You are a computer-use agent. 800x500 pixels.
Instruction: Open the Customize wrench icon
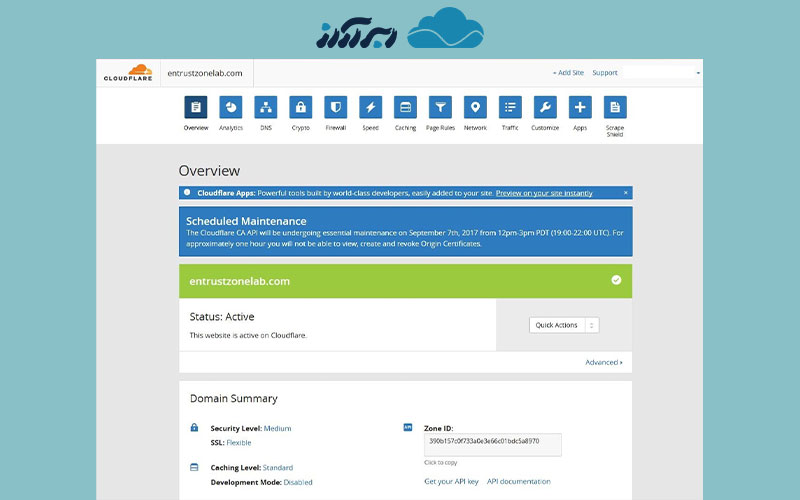pyautogui.click(x=545, y=107)
